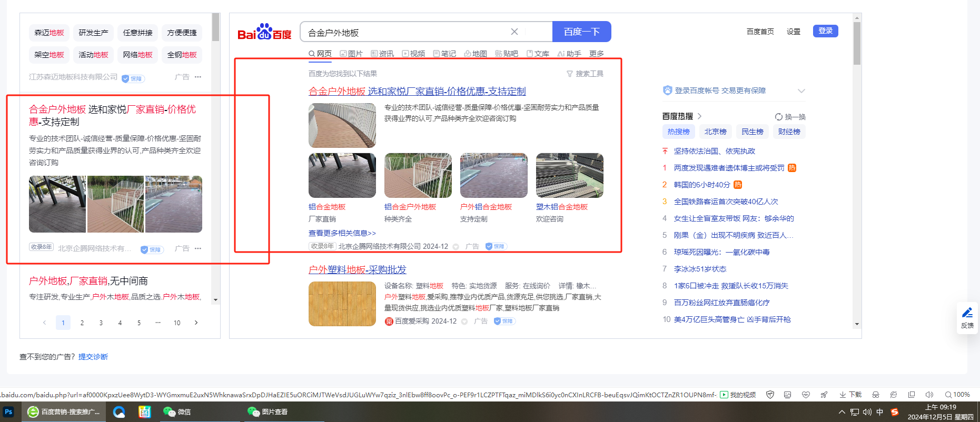This screenshot has width=980, height=422.
Task: Click the 100% zoom magnifier control
Action: (957, 395)
